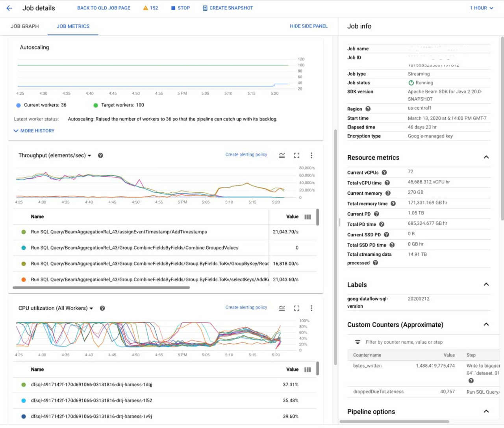Click the back arrow beside Job details

click(x=9, y=8)
